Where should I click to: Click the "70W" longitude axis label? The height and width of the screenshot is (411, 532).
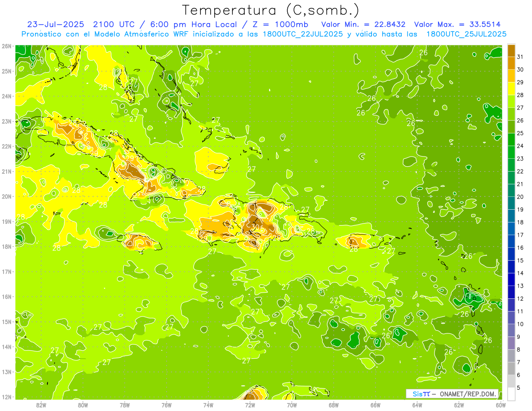point(292,405)
